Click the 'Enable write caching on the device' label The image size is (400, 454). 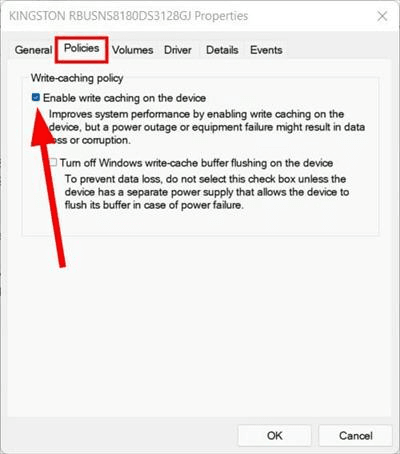click(x=124, y=98)
